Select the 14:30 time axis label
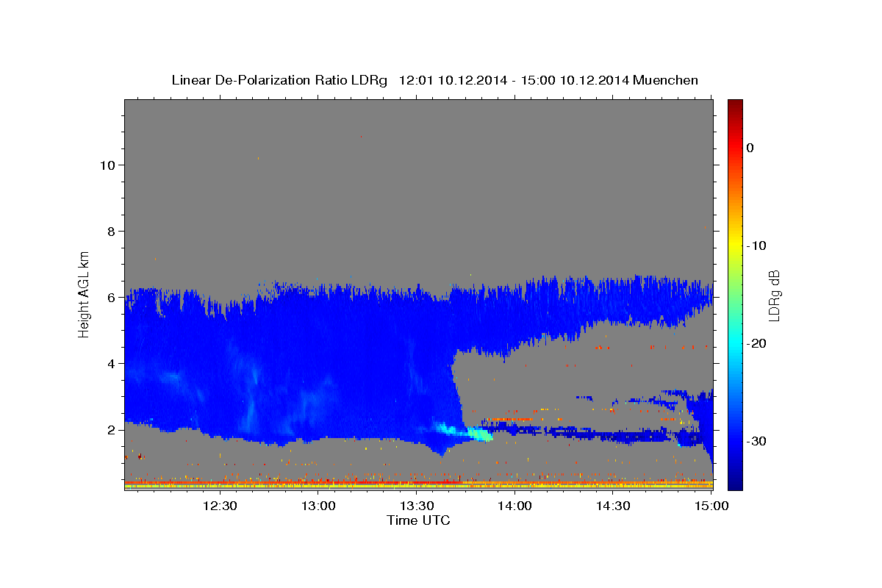This screenshot has width=882, height=588. [x=614, y=506]
